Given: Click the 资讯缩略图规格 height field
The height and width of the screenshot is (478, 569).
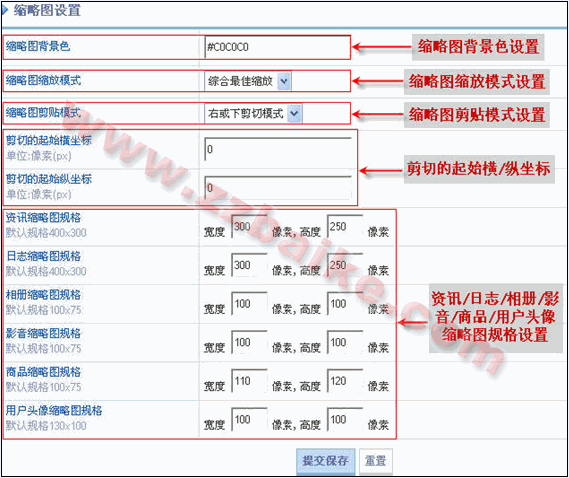Looking at the screenshot, I should tap(345, 226).
